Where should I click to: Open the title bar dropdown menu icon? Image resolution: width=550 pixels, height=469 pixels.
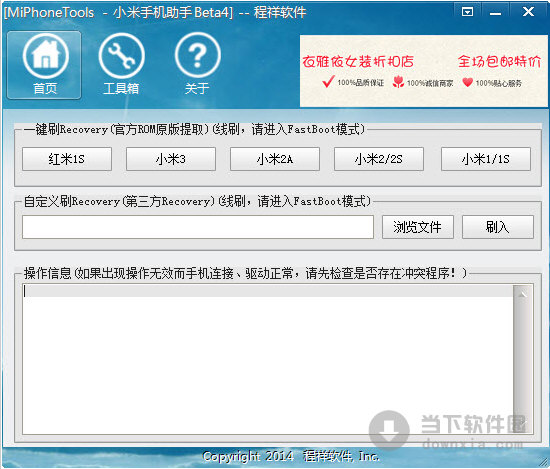pyautogui.click(x=467, y=12)
